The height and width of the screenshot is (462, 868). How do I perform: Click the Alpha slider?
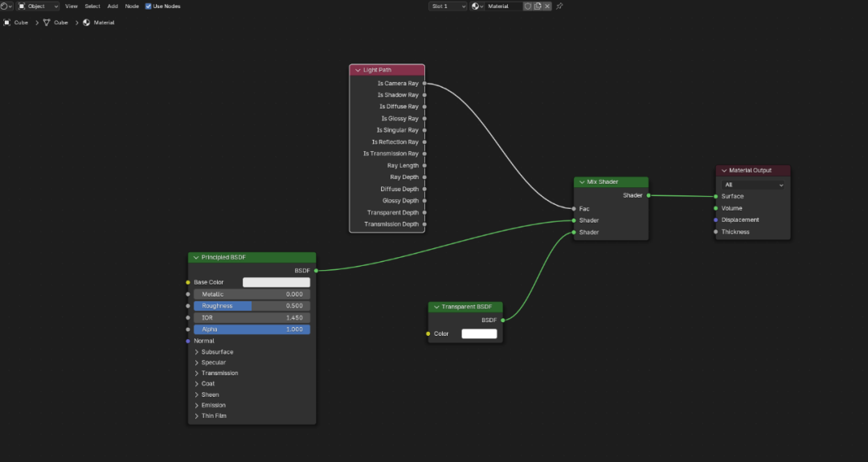pos(252,329)
